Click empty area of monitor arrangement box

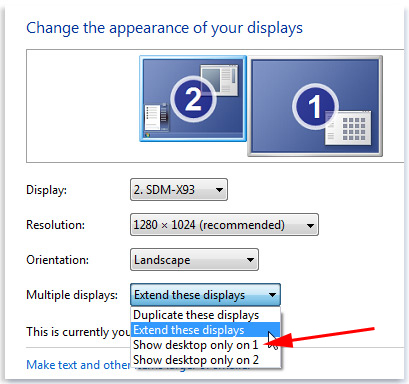pos(82,106)
